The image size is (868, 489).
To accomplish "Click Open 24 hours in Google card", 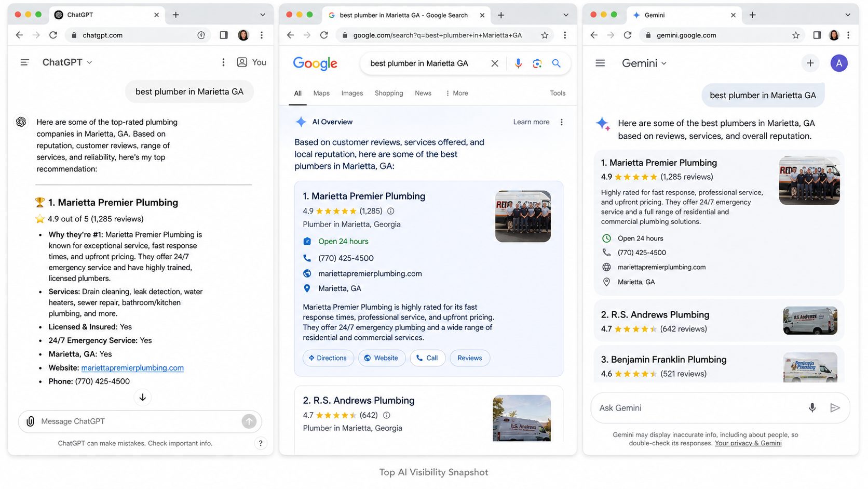I will (x=343, y=242).
